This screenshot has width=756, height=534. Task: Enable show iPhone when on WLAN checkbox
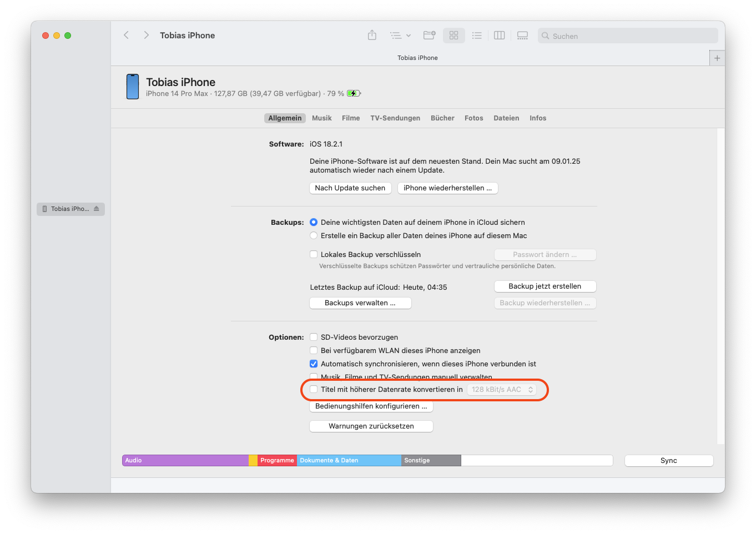[x=314, y=350]
